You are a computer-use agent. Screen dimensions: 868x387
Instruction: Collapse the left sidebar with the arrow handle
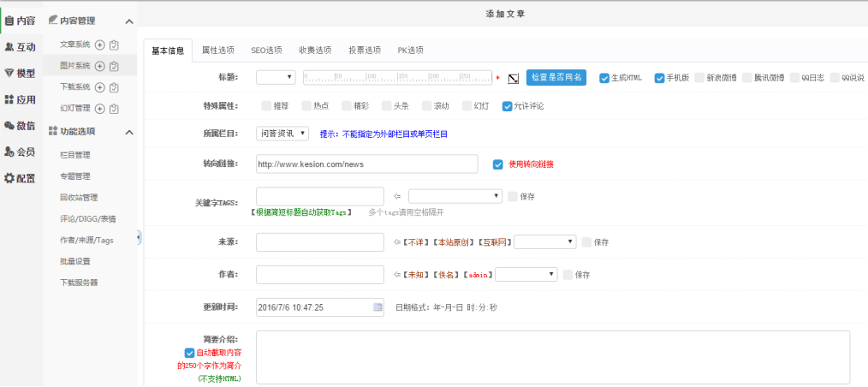point(139,237)
